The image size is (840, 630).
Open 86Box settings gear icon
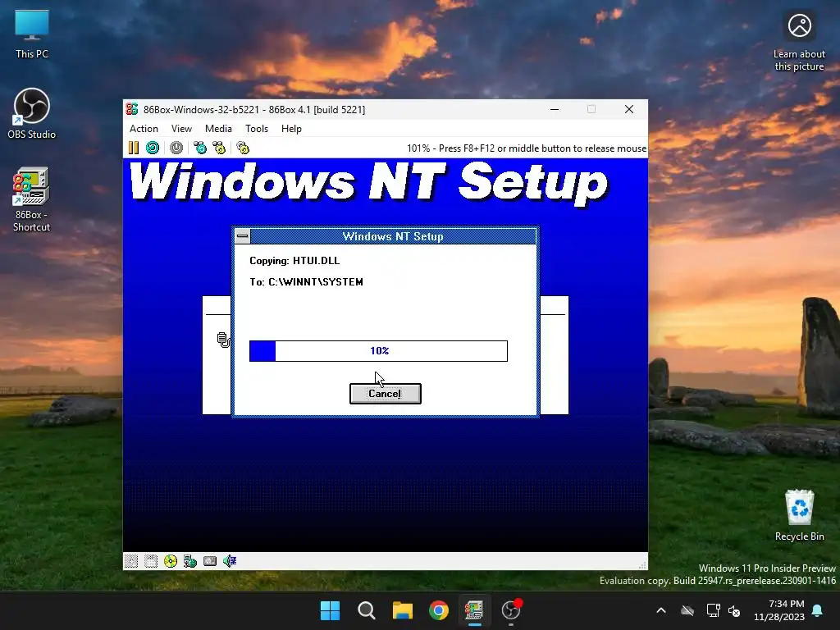(243, 148)
